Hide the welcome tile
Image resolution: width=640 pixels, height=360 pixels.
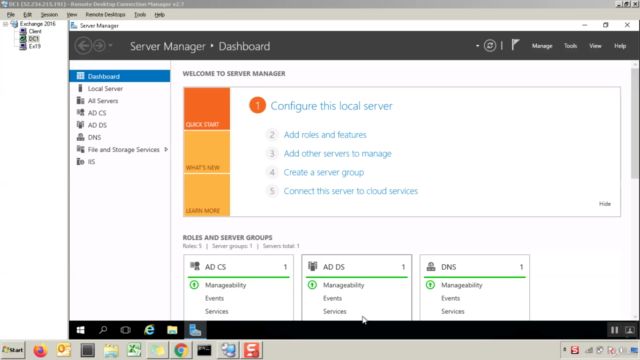pyautogui.click(x=604, y=204)
